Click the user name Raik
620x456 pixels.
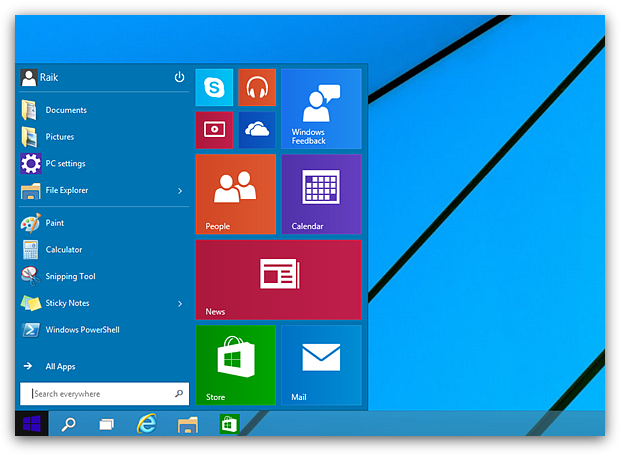coord(49,78)
